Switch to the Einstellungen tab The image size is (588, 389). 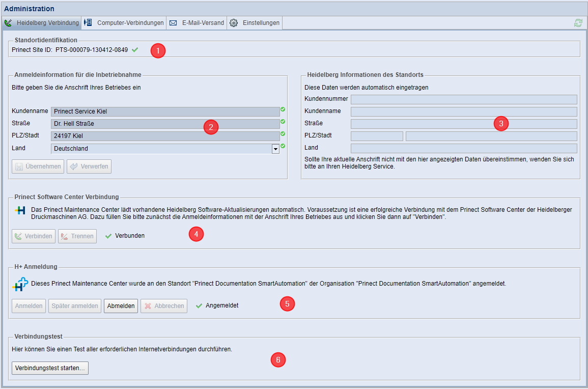(x=255, y=23)
